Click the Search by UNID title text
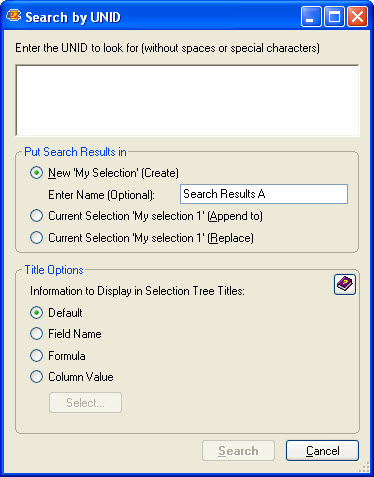Viewport: 374px width, 477px height. tap(73, 17)
